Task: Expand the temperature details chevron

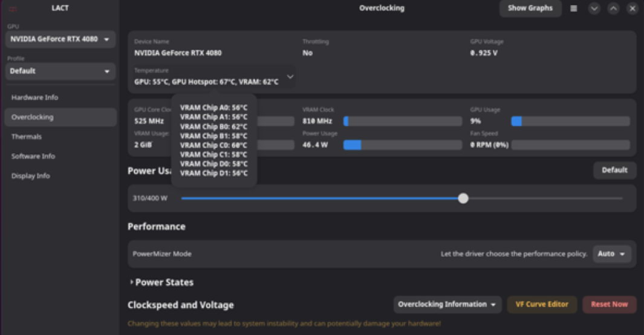Action: [290, 77]
